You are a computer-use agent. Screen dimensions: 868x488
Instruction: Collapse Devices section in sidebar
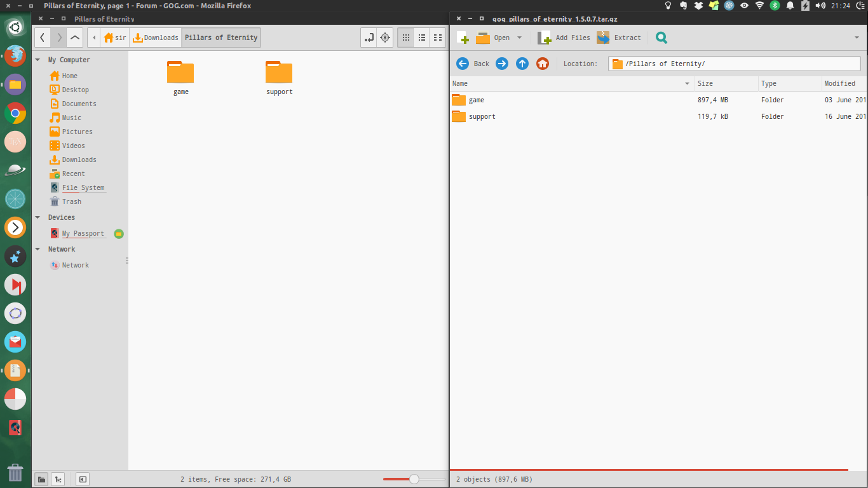(38, 217)
